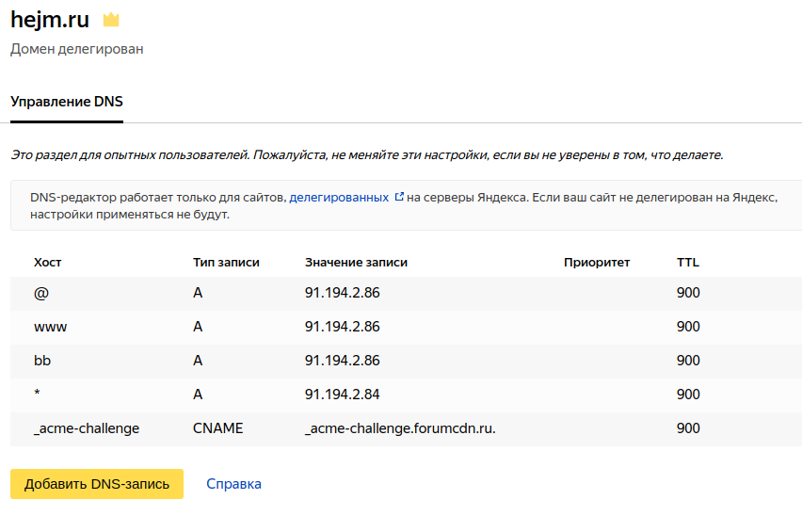Click the Хост column header

(48, 263)
